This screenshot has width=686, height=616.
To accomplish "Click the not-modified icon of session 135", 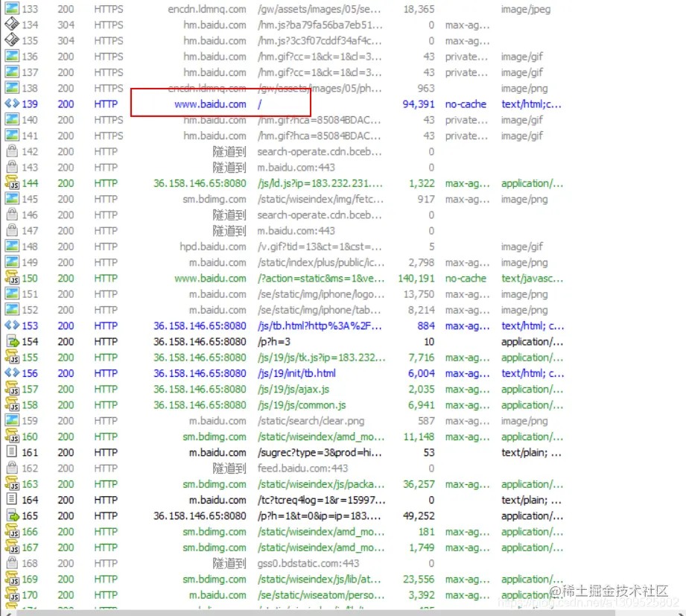I will (12, 40).
